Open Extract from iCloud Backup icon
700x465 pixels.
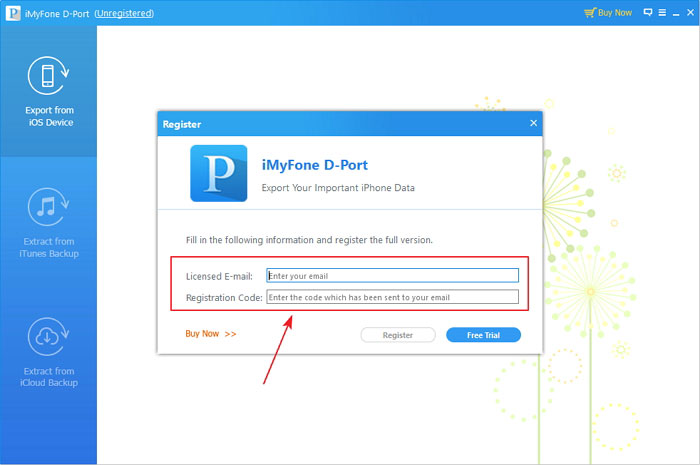48,336
